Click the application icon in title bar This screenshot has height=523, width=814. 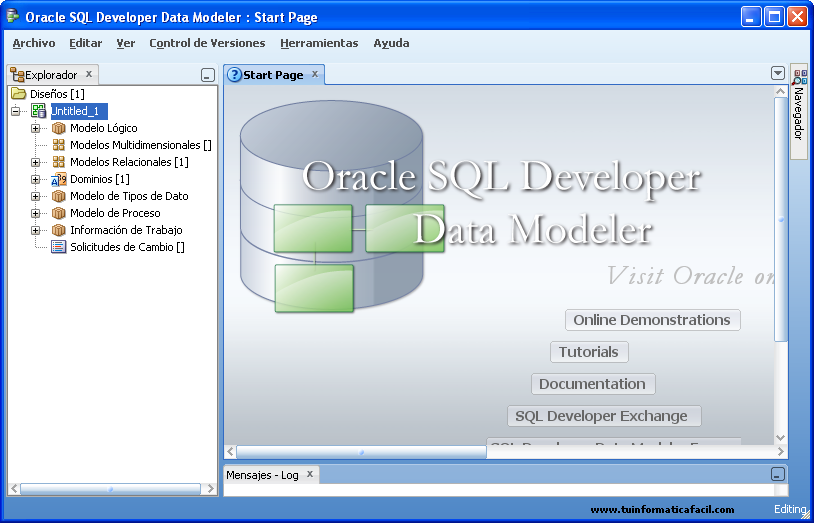tap(12, 16)
